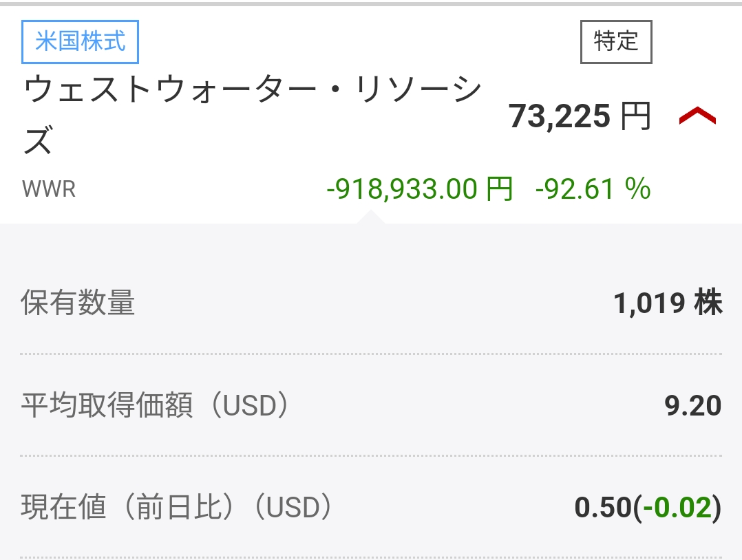
Task: Select the 保有数量 row label
Action: coord(78,303)
